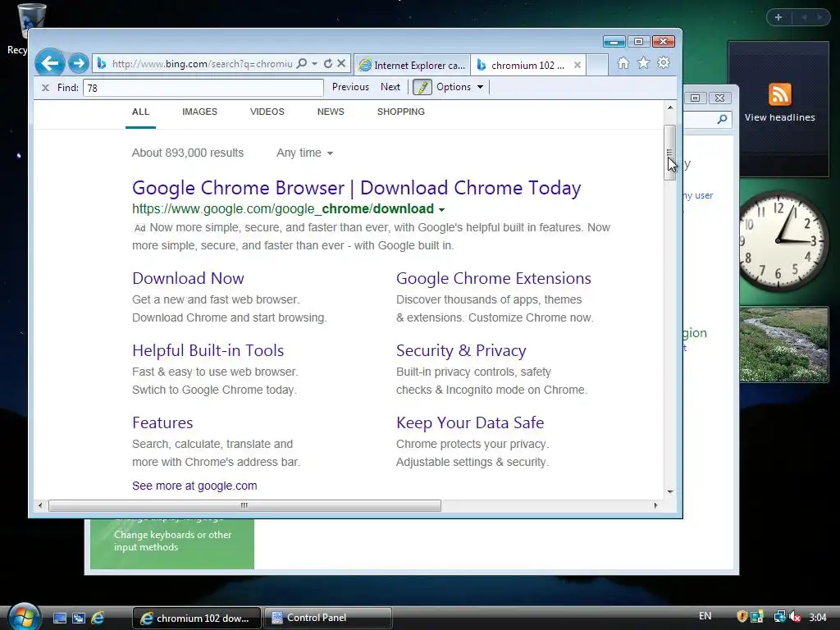This screenshot has height=630, width=840.
Task: Open the Keep Your Data Safe link
Action: 470,422
